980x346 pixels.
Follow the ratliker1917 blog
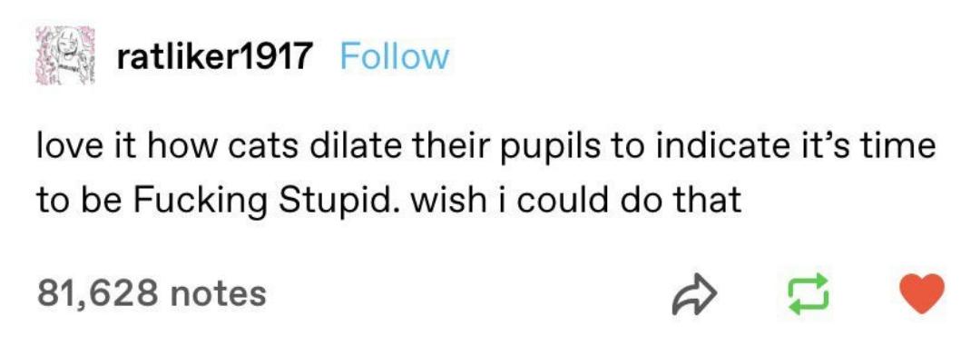(x=395, y=57)
